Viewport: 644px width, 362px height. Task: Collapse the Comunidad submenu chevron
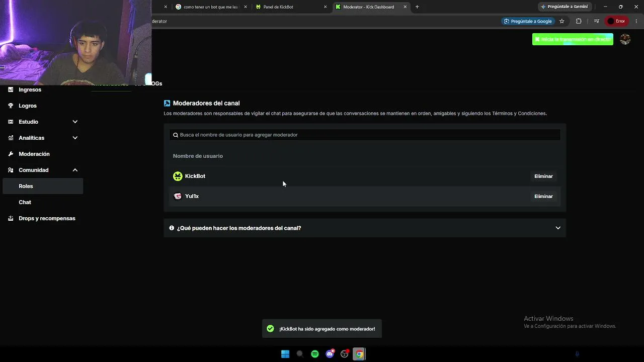click(x=75, y=170)
